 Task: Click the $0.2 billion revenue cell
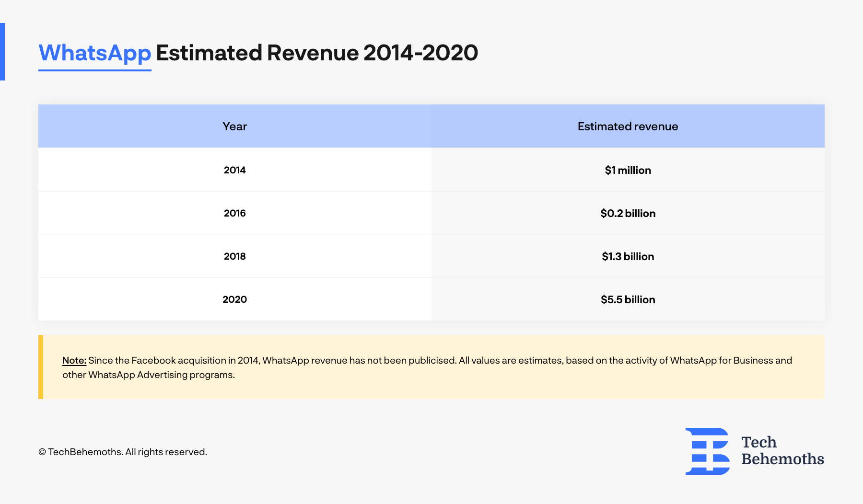(x=628, y=213)
